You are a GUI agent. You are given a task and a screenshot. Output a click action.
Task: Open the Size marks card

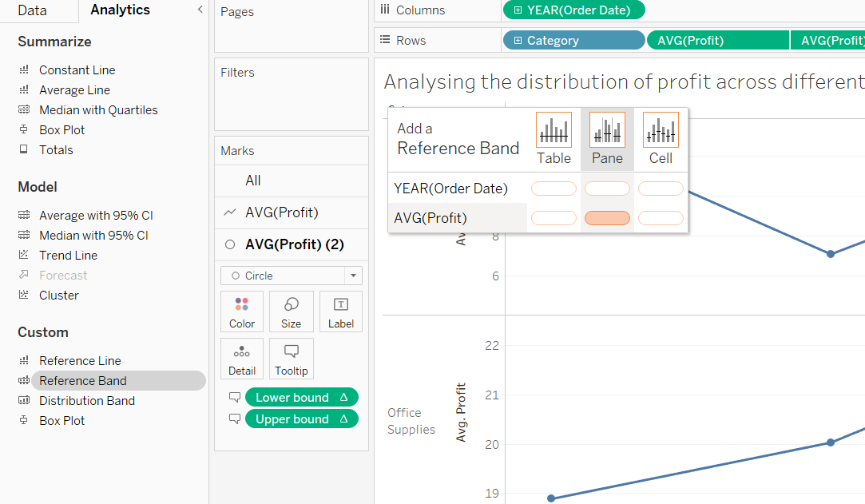tap(292, 312)
